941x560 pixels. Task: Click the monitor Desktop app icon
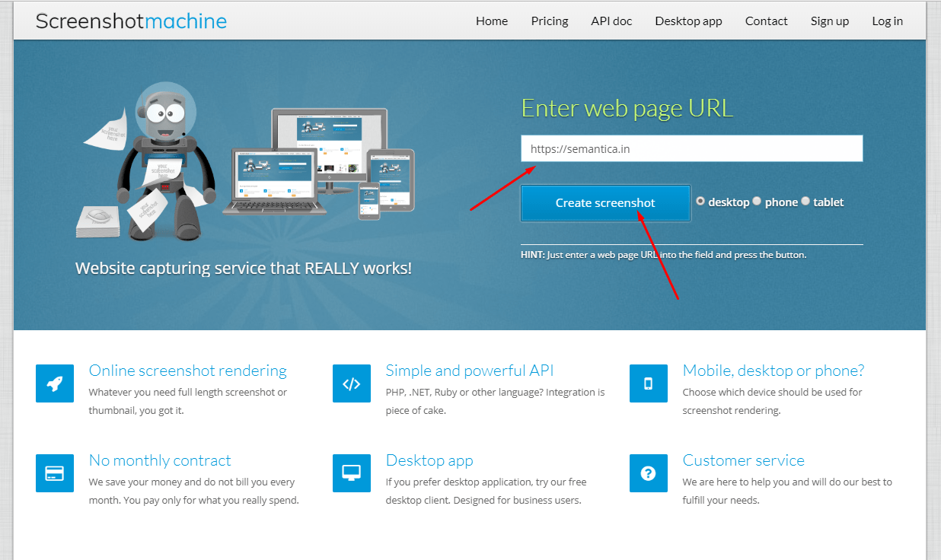pyautogui.click(x=352, y=473)
